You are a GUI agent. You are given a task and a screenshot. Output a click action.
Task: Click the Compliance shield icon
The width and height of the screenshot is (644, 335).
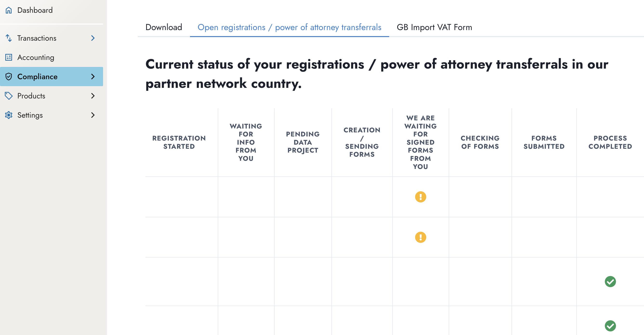coord(9,77)
